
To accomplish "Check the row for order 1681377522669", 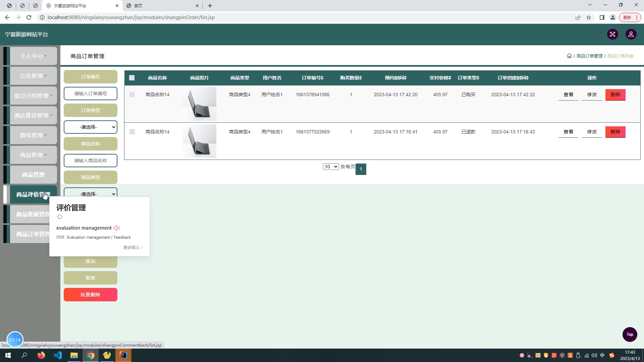I will tap(132, 132).
